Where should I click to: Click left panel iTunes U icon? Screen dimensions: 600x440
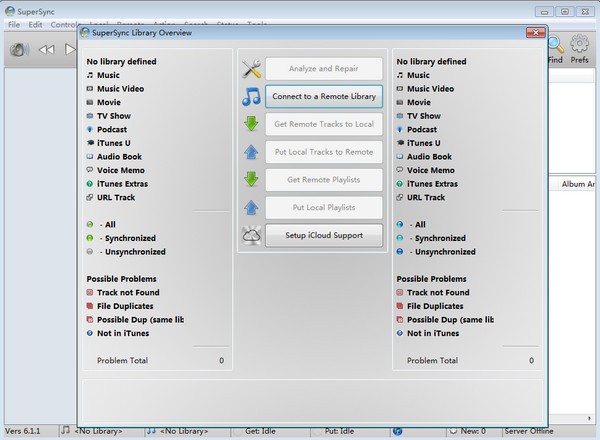(x=90, y=143)
